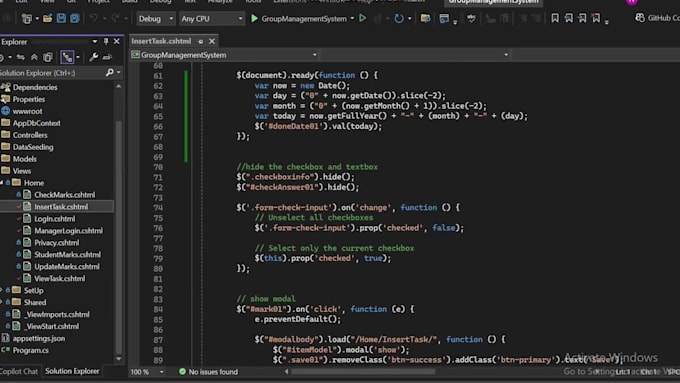Click the GroupManagementSystem run button label
The image size is (680, 383).
pyautogui.click(x=304, y=19)
